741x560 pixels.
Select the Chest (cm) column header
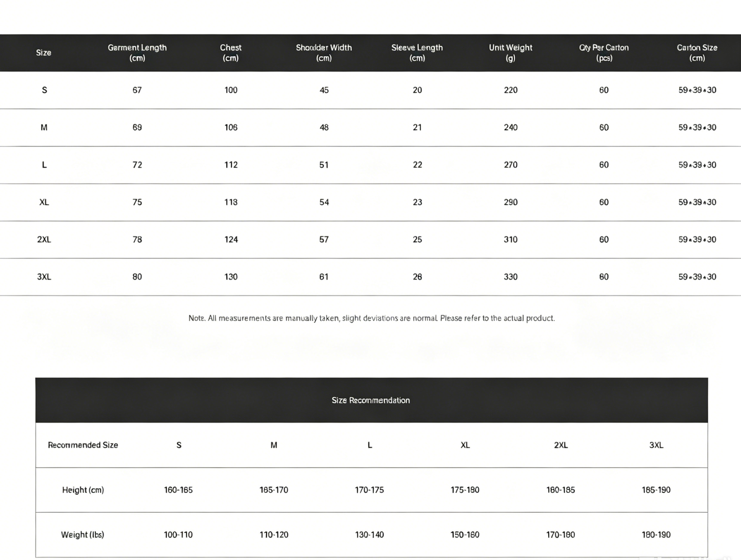click(231, 53)
